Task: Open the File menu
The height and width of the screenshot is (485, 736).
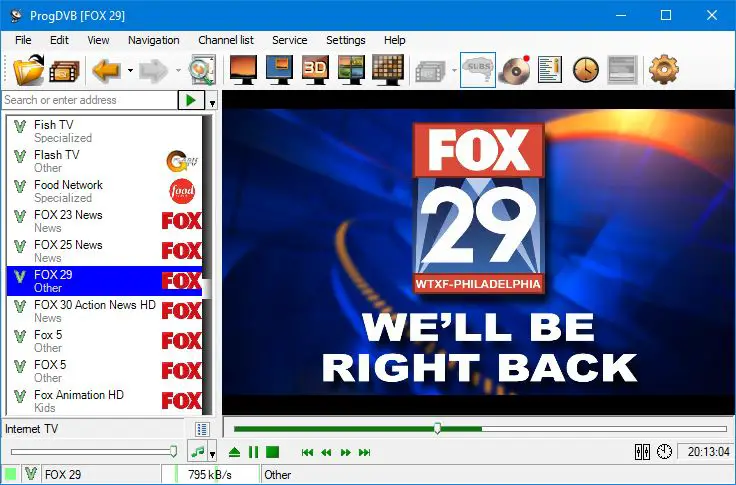Action: (x=23, y=40)
